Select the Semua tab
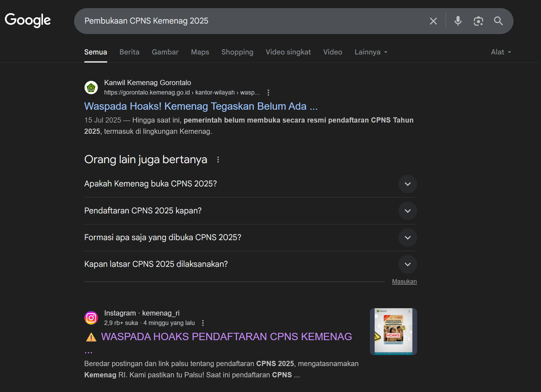This screenshot has width=541, height=392. 96,52
